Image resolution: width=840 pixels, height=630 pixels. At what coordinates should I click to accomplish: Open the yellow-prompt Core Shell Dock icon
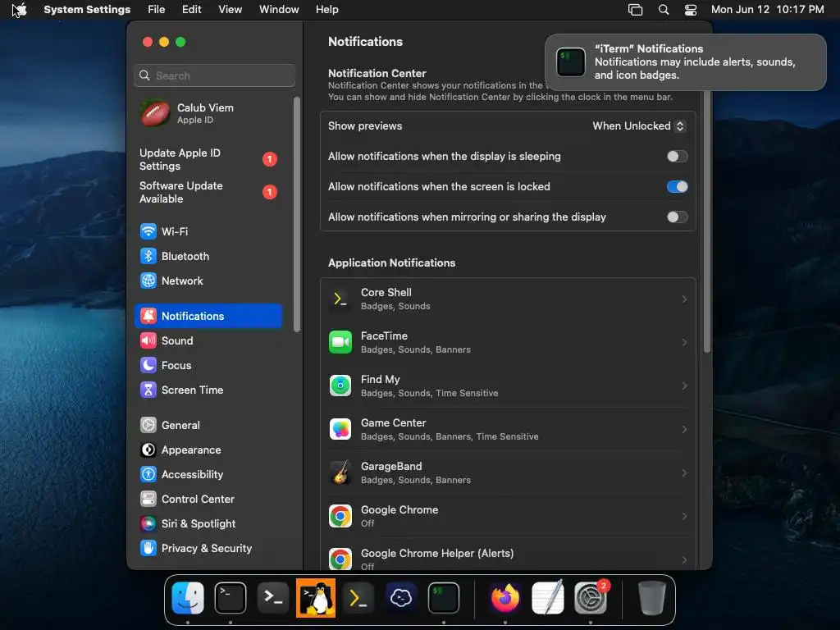coord(358,598)
